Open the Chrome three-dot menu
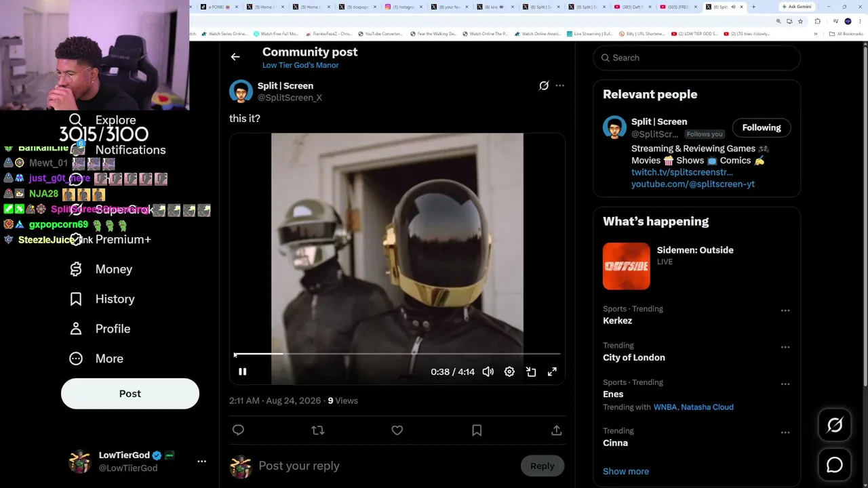This screenshot has width=868, height=488. [x=860, y=21]
